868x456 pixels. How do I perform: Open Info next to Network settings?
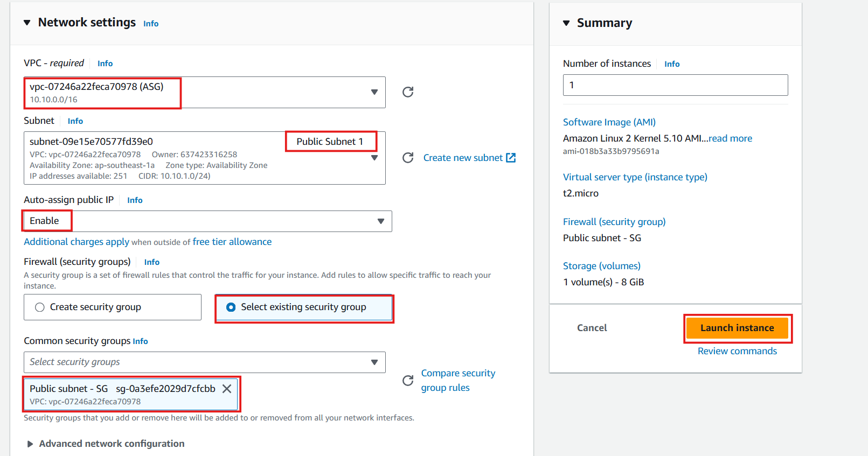point(151,24)
